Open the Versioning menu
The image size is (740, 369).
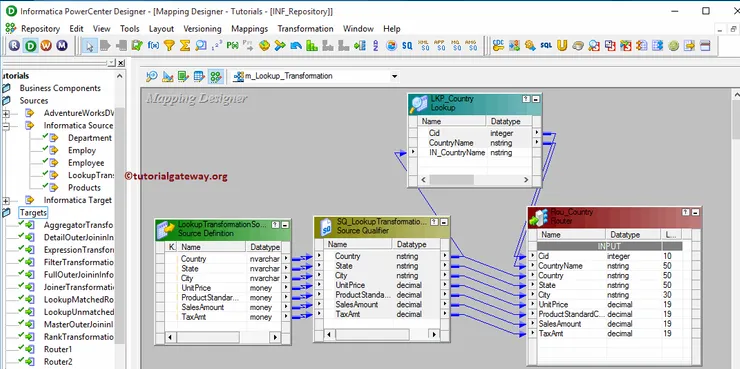(x=202, y=29)
